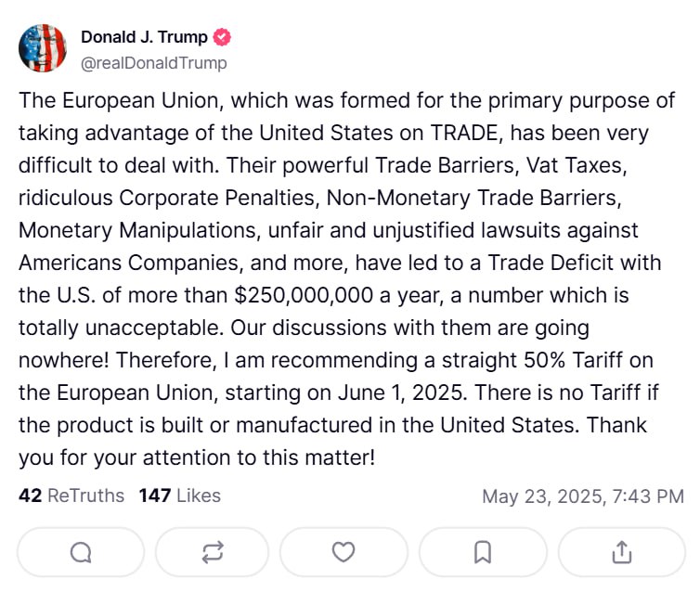ReTruth this post using the arrows icon
This screenshot has width=700, height=592.
point(213,553)
